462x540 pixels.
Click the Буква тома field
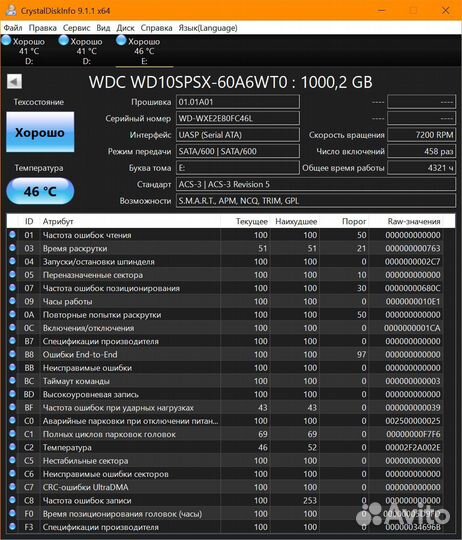point(238,168)
